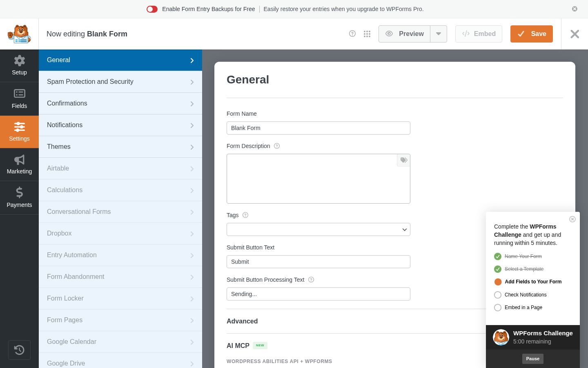
Task: Open the Form Locker settings item
Action: click(120, 298)
